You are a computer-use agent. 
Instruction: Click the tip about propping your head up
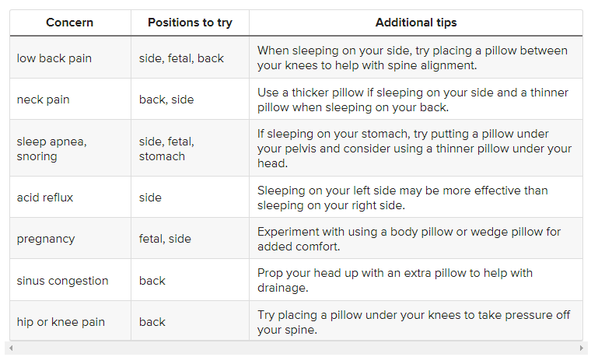tap(394, 281)
